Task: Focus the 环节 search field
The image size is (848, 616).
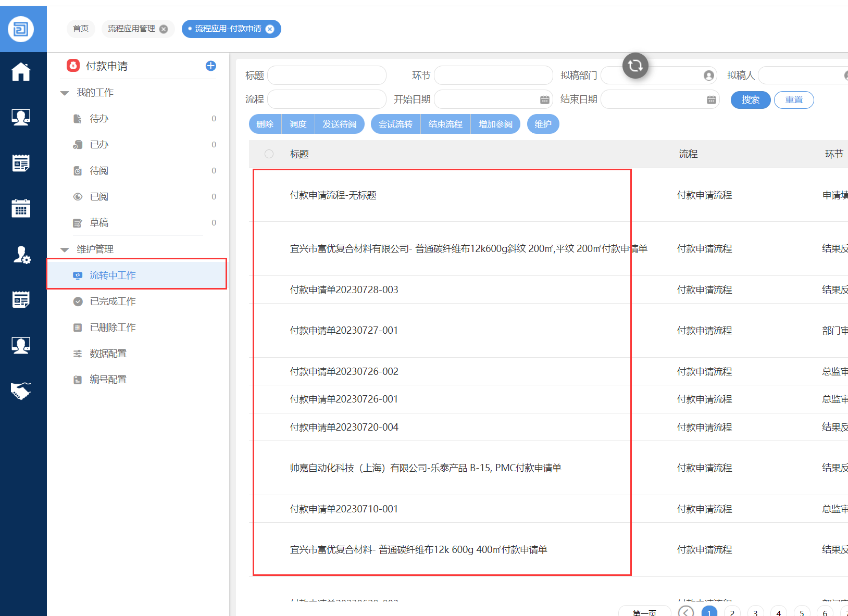Action: coord(493,76)
